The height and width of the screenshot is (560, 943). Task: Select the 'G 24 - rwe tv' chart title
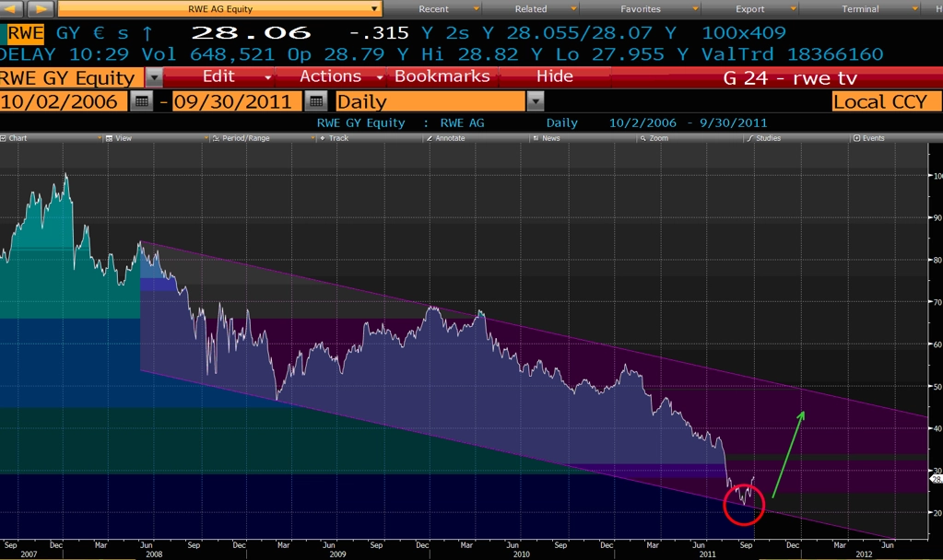coord(790,78)
